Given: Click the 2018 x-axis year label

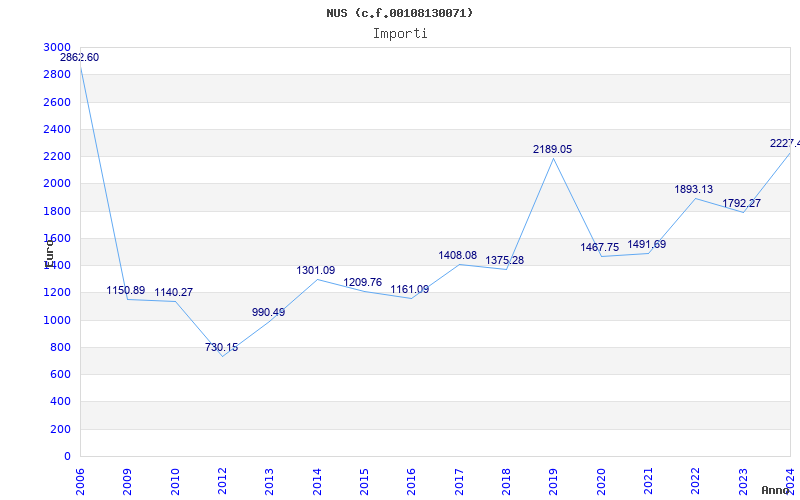Looking at the screenshot, I should tap(506, 482).
